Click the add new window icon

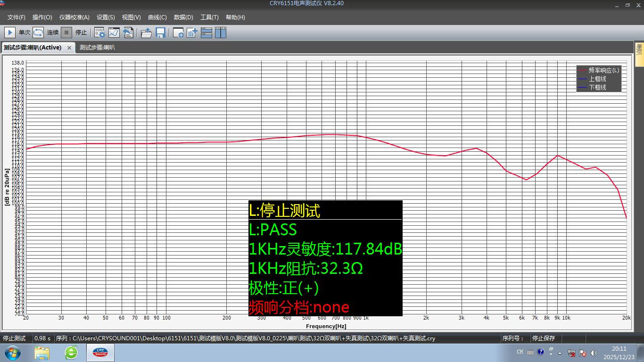coord(178,33)
